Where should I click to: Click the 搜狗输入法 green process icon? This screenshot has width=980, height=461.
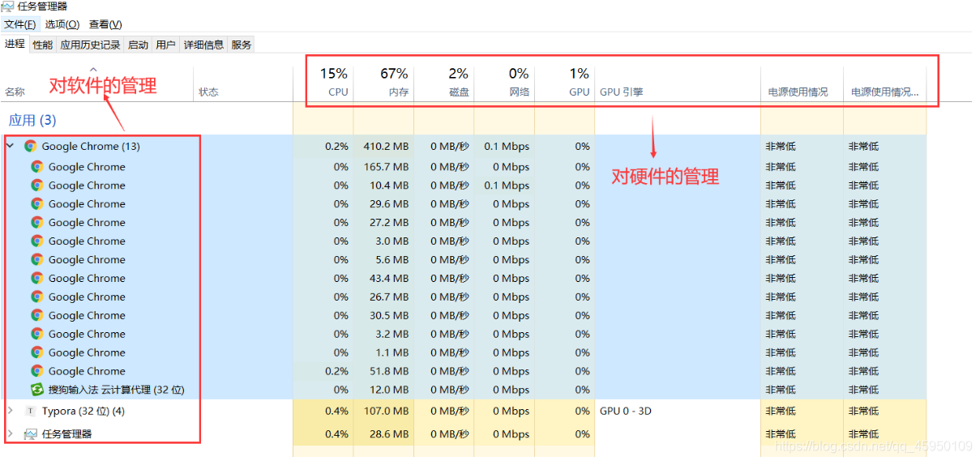coord(36,390)
